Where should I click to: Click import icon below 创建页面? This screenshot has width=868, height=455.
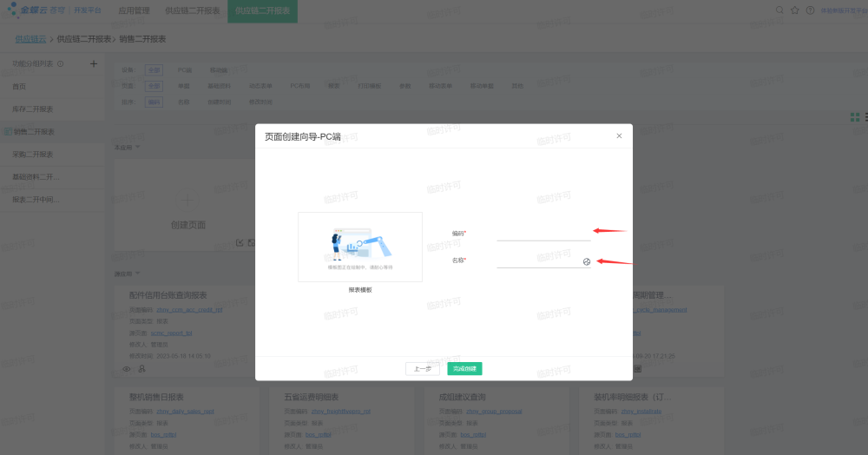(x=240, y=242)
